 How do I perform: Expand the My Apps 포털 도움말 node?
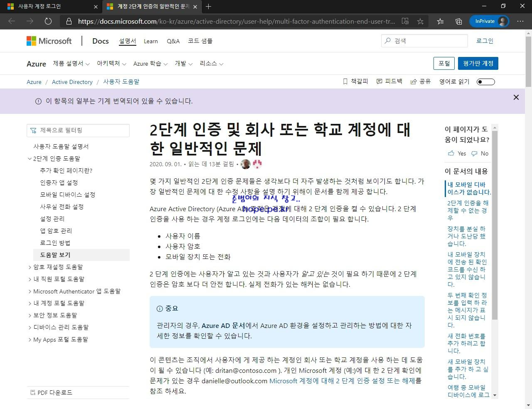(30, 340)
